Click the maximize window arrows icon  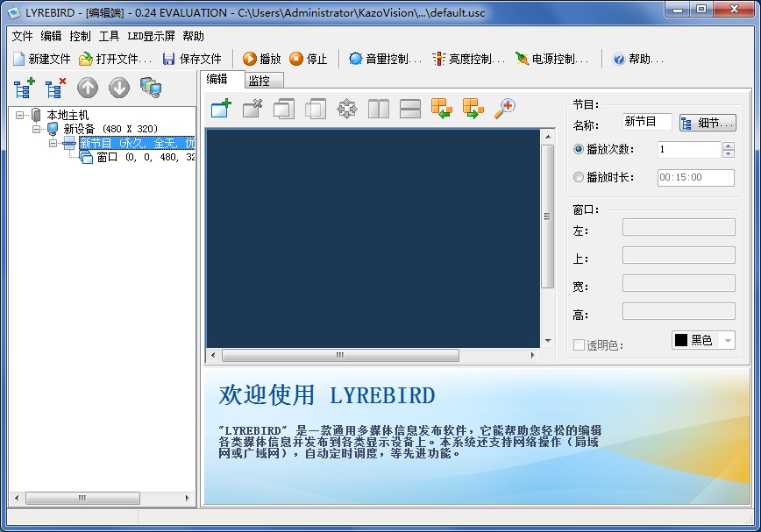pos(347,109)
